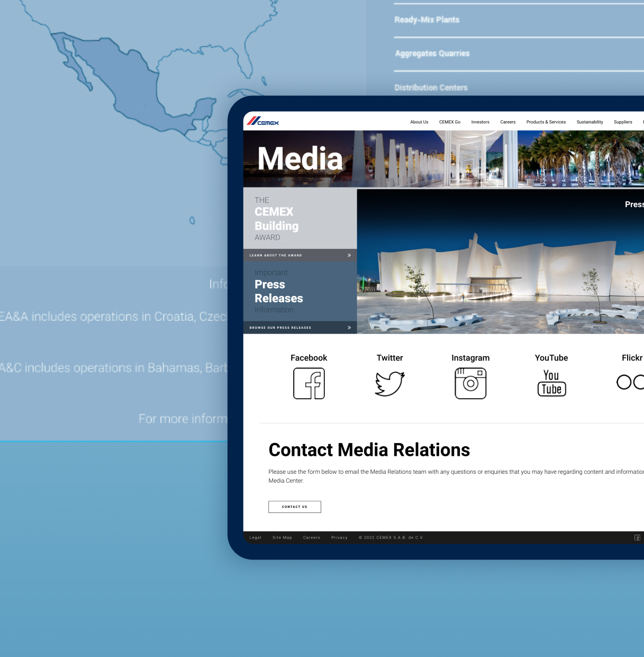Viewport: 644px width, 657px height.
Task: Click arrow beside Browse Our Press Releases
Action: coord(349,328)
